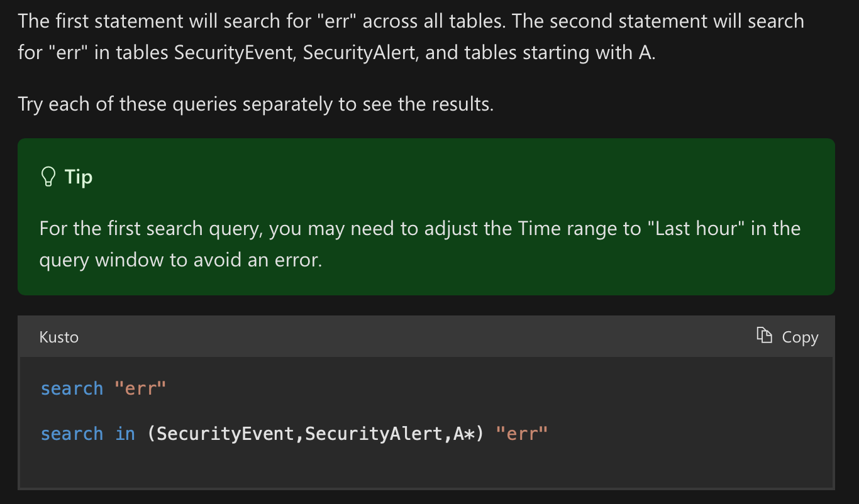Click the Tip heading text
The image size is (859, 504).
tap(79, 177)
